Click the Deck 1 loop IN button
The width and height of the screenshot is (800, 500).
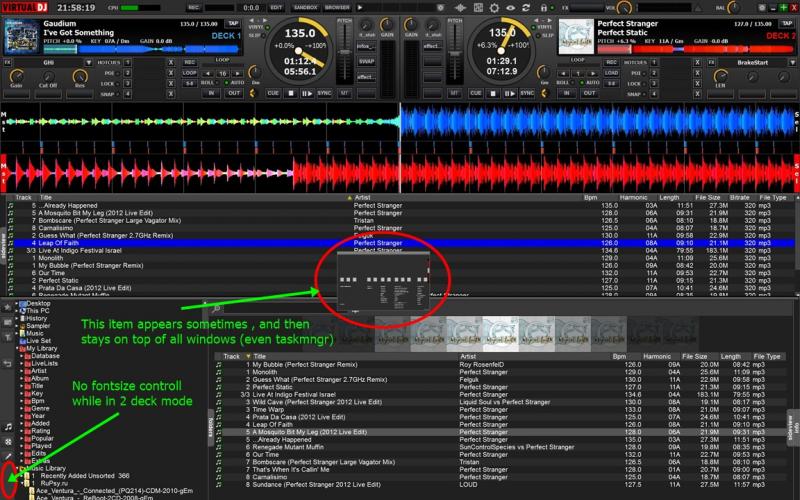click(211, 93)
